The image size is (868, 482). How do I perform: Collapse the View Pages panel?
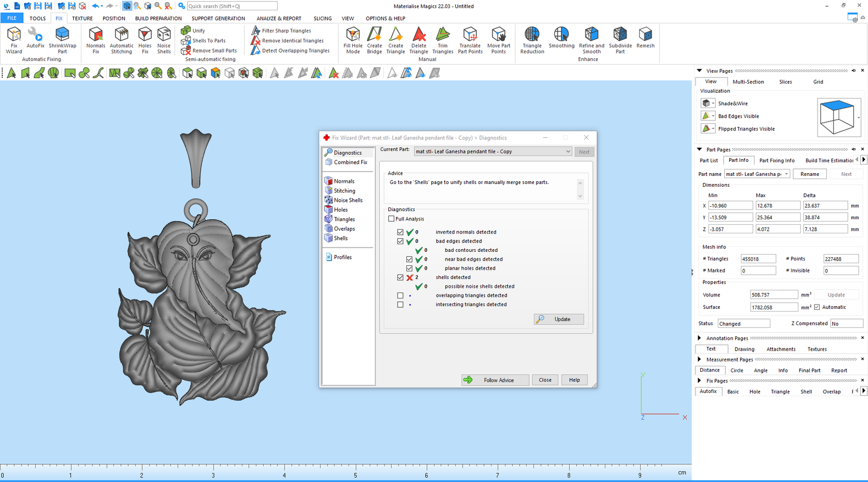pos(699,71)
